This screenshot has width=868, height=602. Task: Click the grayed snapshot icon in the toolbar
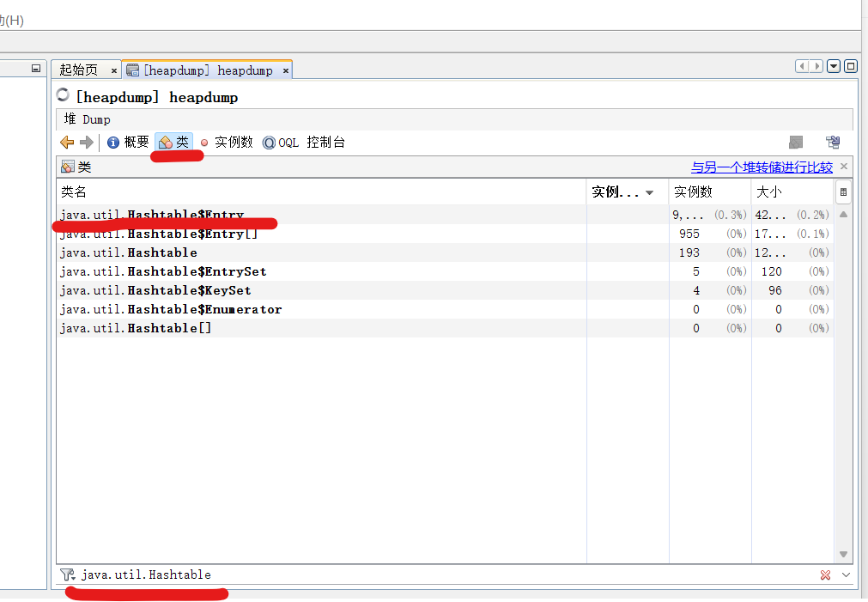click(x=795, y=142)
